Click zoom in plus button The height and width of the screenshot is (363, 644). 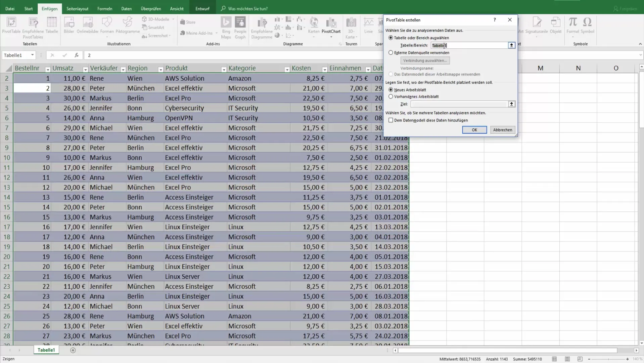628,359
